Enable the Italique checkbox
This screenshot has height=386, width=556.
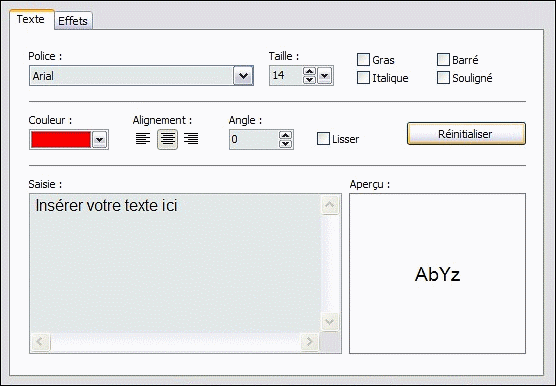pyautogui.click(x=363, y=78)
